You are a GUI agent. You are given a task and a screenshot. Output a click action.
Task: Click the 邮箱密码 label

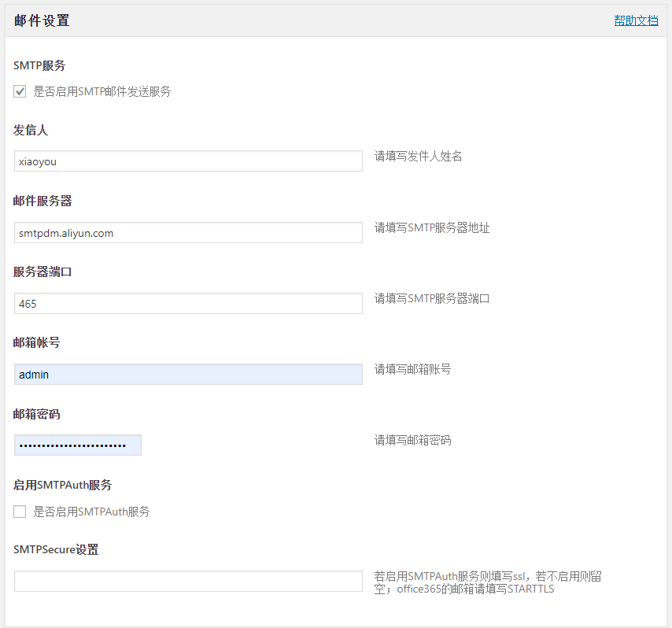pos(36,414)
